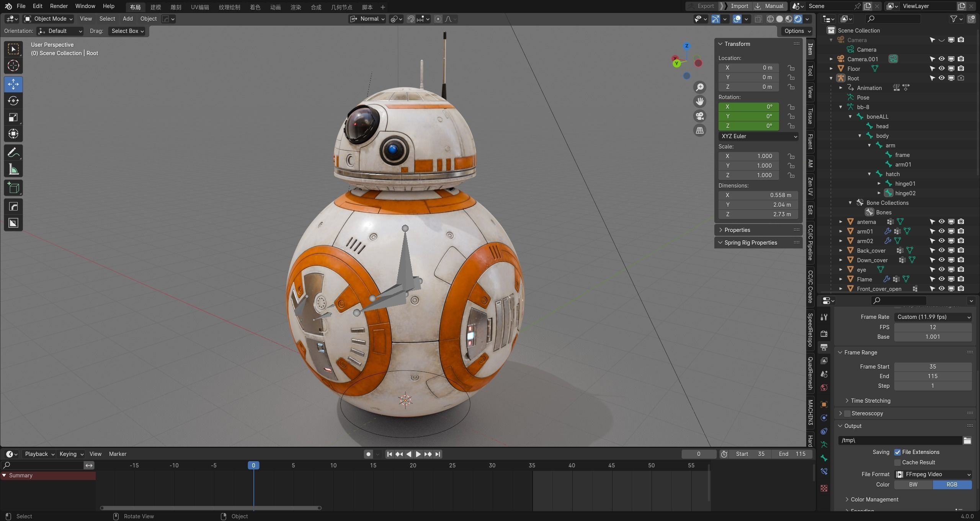Screen dimensions: 980x521
Task: Toggle X location lock icon
Action: pyautogui.click(x=791, y=68)
